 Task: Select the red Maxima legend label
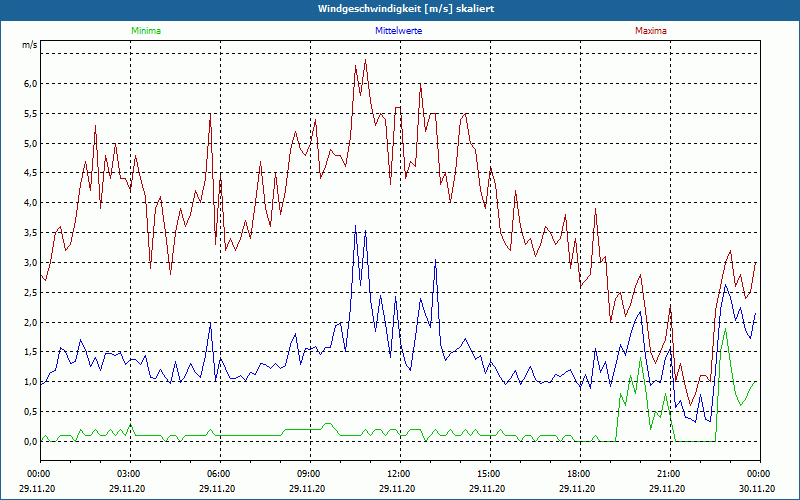click(x=651, y=31)
